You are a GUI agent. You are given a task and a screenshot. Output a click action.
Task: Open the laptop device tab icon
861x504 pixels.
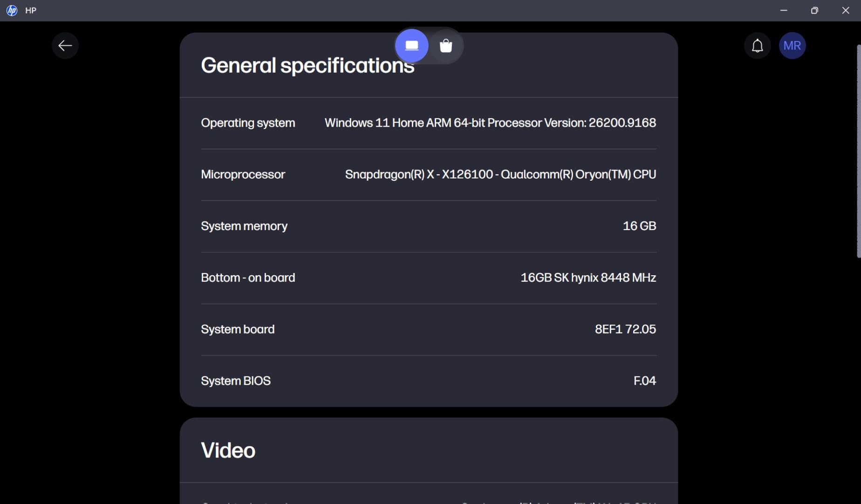pyautogui.click(x=412, y=46)
